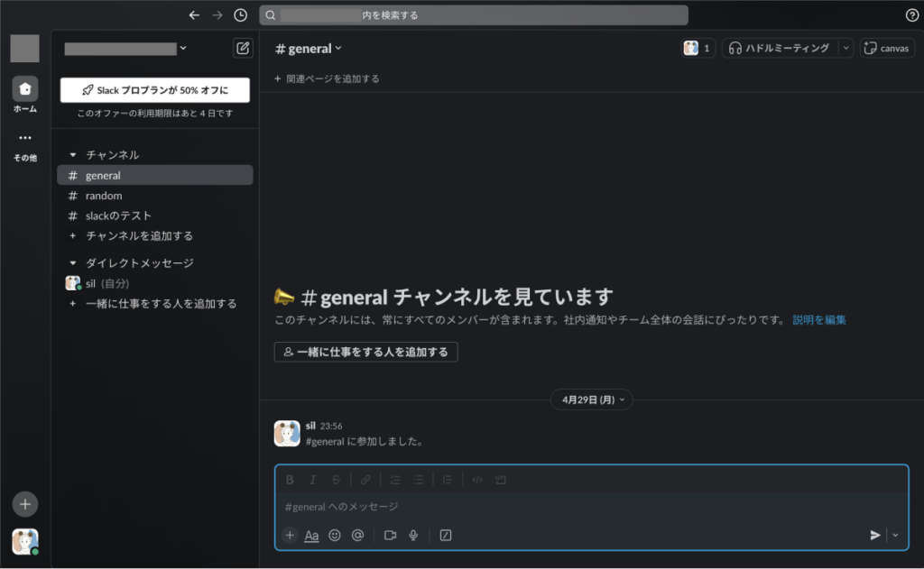Click the new message compose icon

[x=243, y=49]
